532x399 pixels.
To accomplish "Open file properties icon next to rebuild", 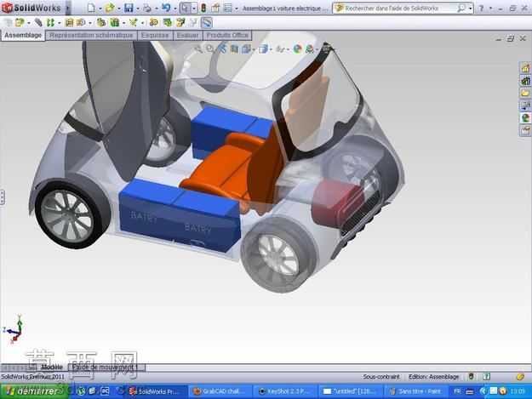I will point(215,8).
